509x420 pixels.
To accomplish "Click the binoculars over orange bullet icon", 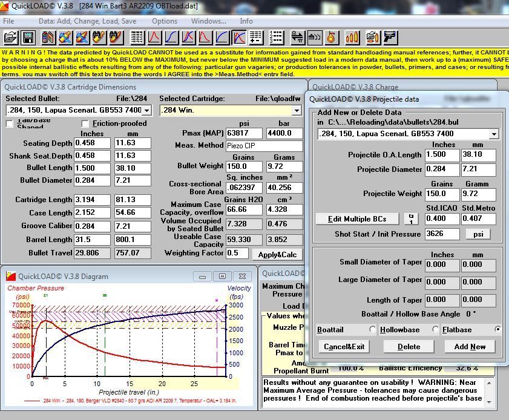I will [x=117, y=38].
